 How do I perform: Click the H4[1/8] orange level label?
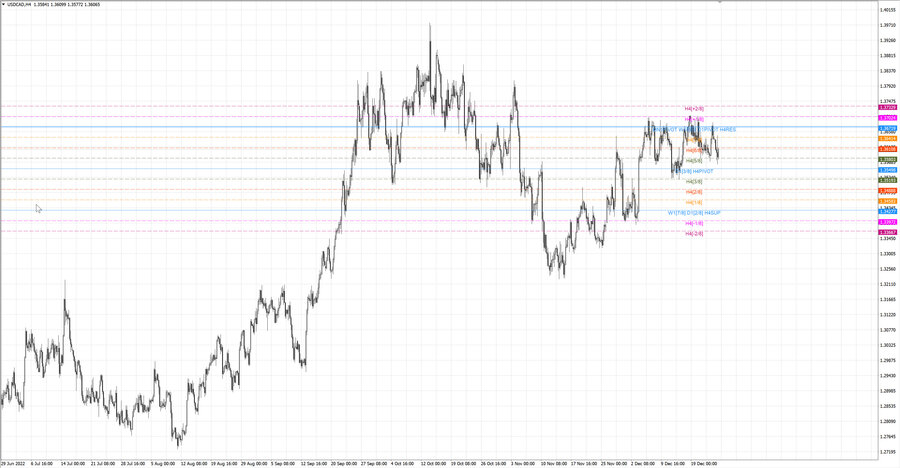694,202
